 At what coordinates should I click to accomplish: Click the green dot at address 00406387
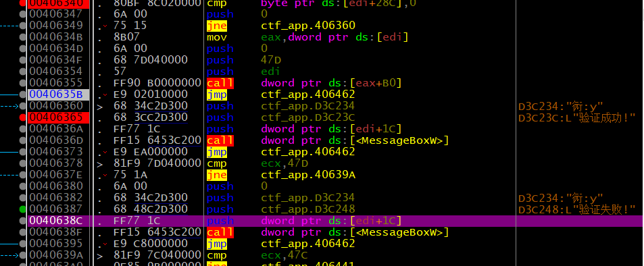(23, 209)
